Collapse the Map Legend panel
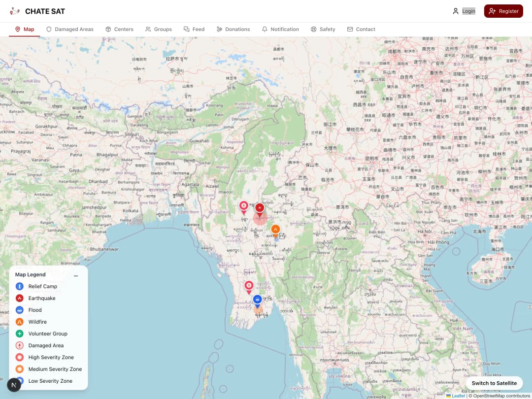This screenshot has height=399, width=532. (76, 276)
